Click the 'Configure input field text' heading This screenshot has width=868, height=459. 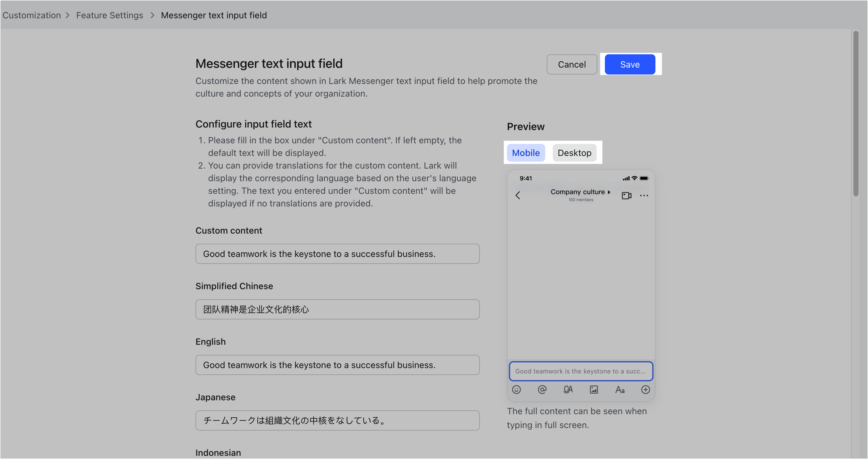[x=253, y=124]
